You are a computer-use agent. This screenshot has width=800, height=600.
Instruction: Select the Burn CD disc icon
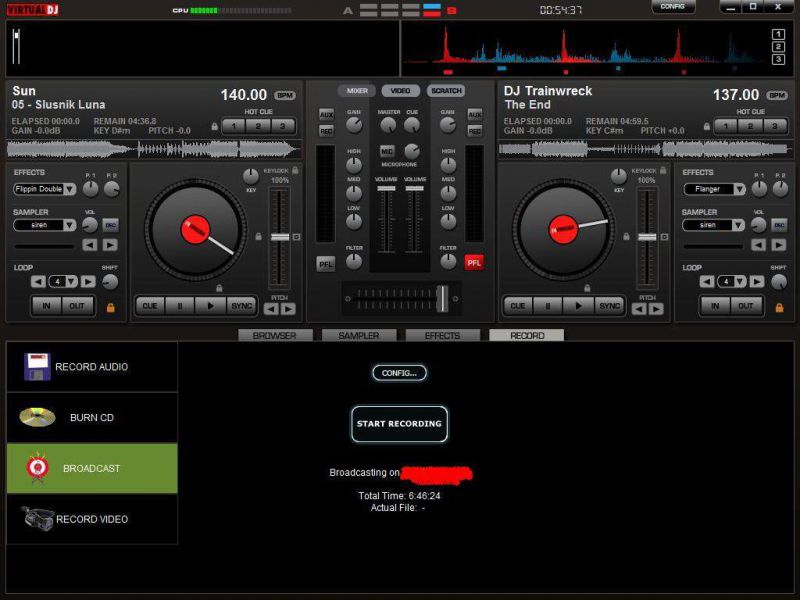coord(37,417)
